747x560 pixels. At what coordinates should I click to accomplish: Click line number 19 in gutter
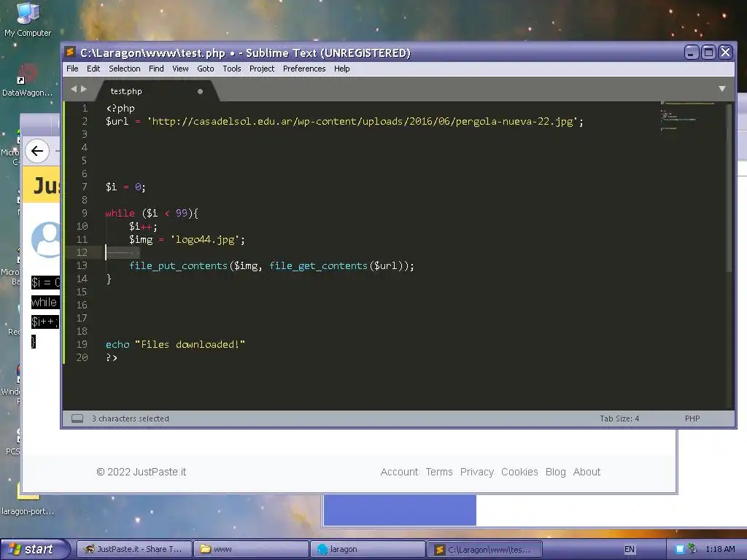pyautogui.click(x=82, y=344)
